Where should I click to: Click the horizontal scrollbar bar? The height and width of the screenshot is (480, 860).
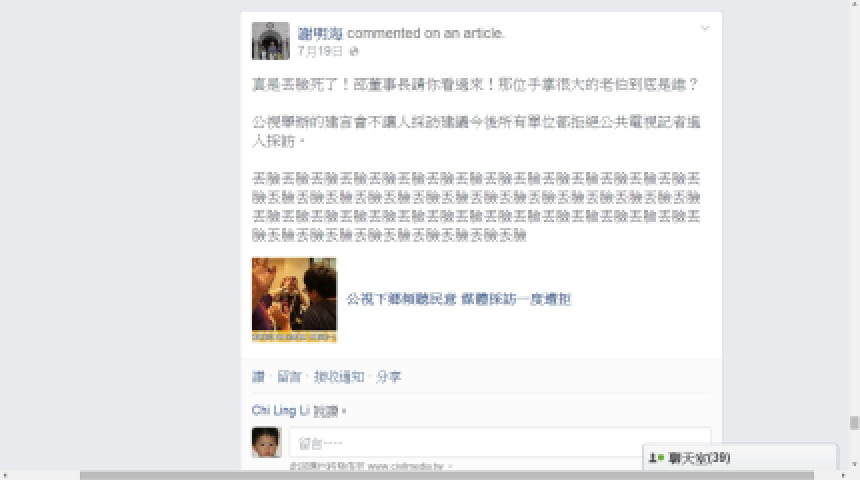[x=446, y=475]
